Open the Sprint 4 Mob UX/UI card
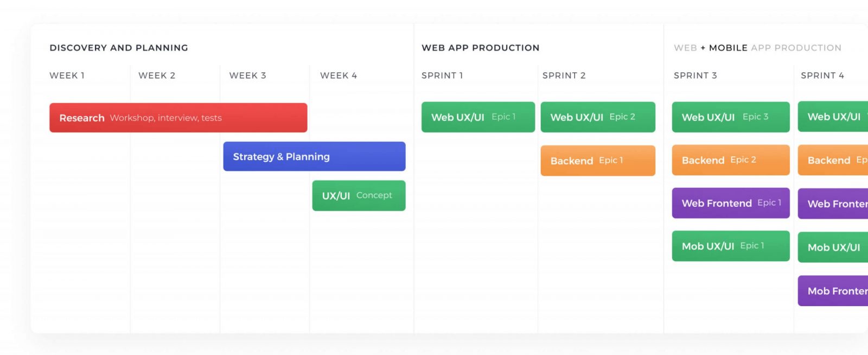This screenshot has height=355, width=868. point(833,247)
